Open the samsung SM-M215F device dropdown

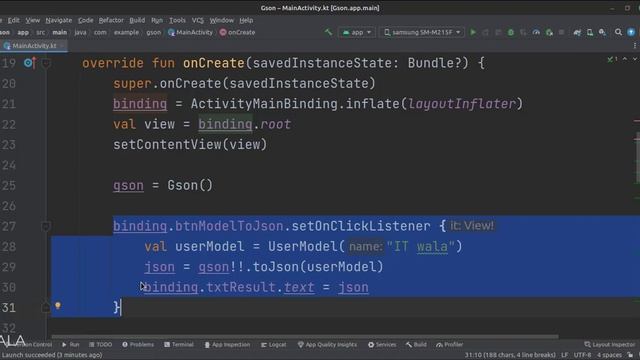422,32
